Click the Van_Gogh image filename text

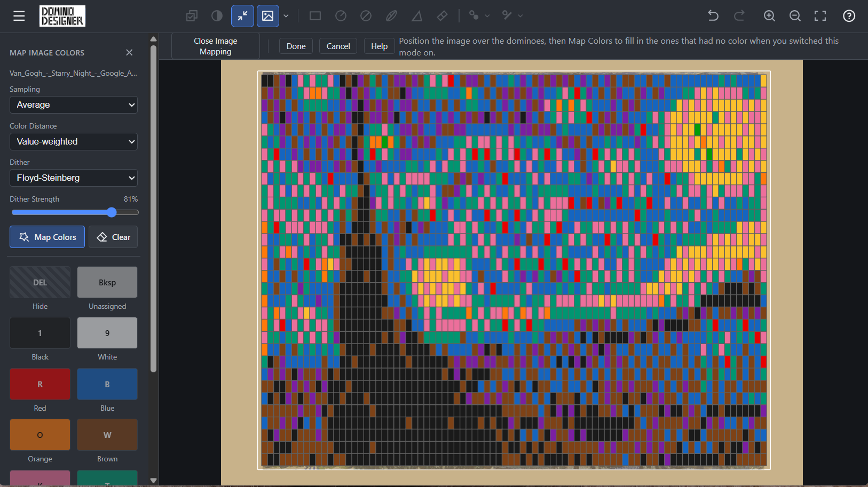pyautogui.click(x=74, y=73)
